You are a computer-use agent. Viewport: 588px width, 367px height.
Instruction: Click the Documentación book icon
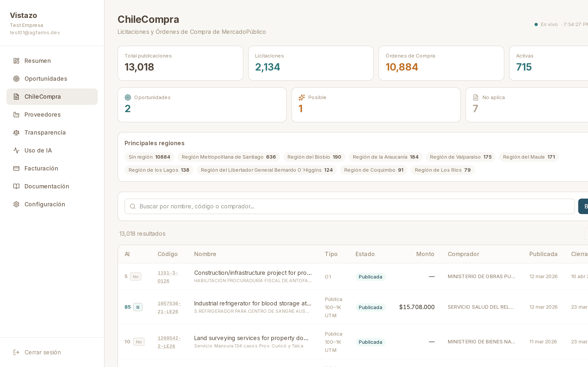click(16, 186)
